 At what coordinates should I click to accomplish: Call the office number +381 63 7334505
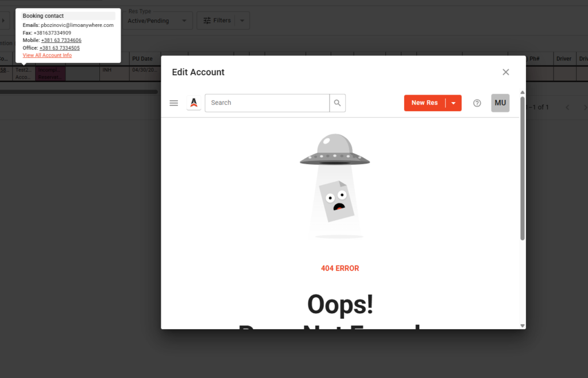60,48
